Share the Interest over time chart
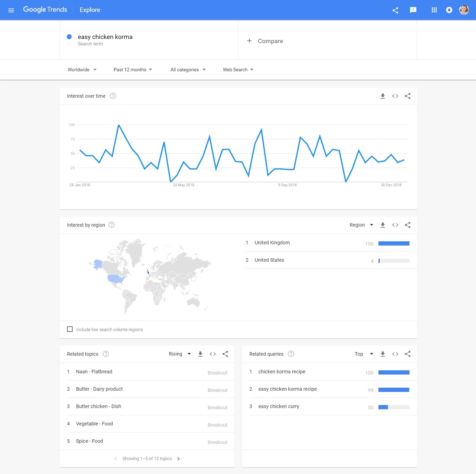The height and width of the screenshot is (474, 476). (408, 96)
